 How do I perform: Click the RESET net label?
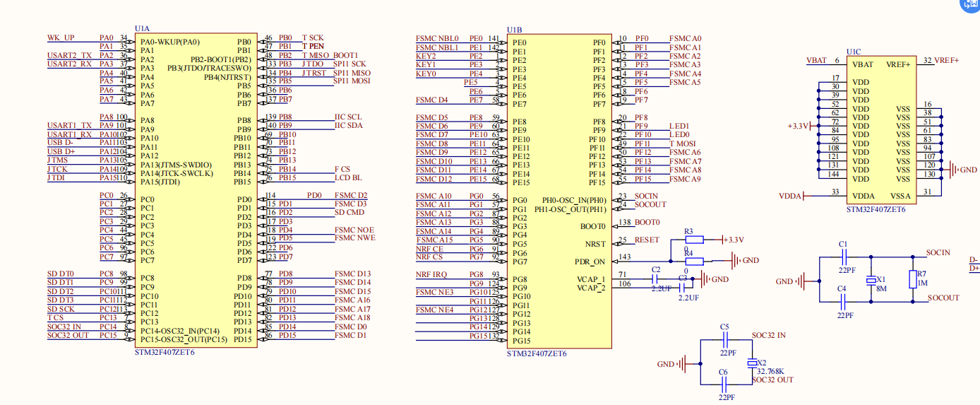[x=647, y=240]
